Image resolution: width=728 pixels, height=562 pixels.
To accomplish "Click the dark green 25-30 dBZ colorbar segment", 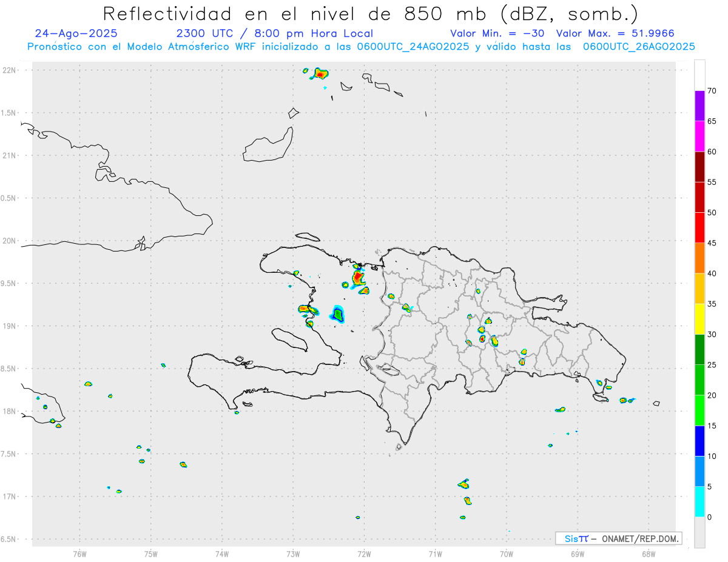I will (699, 349).
